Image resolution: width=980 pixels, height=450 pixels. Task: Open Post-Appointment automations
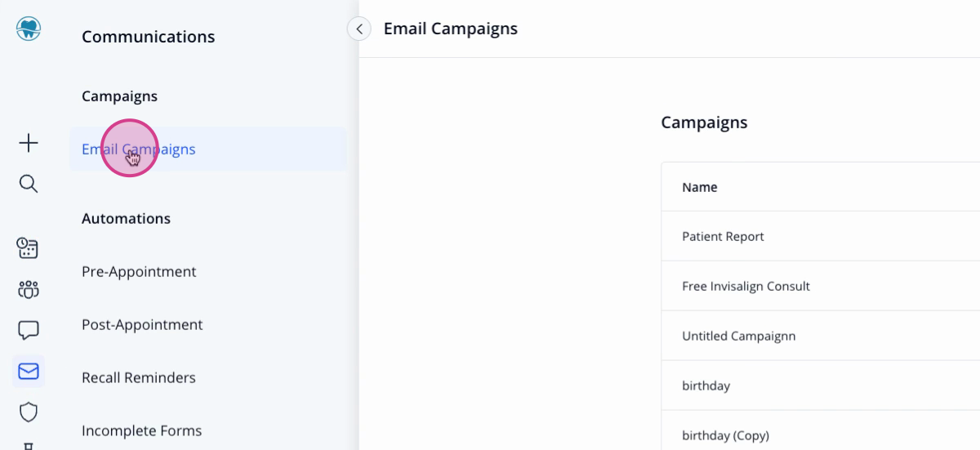click(x=142, y=325)
